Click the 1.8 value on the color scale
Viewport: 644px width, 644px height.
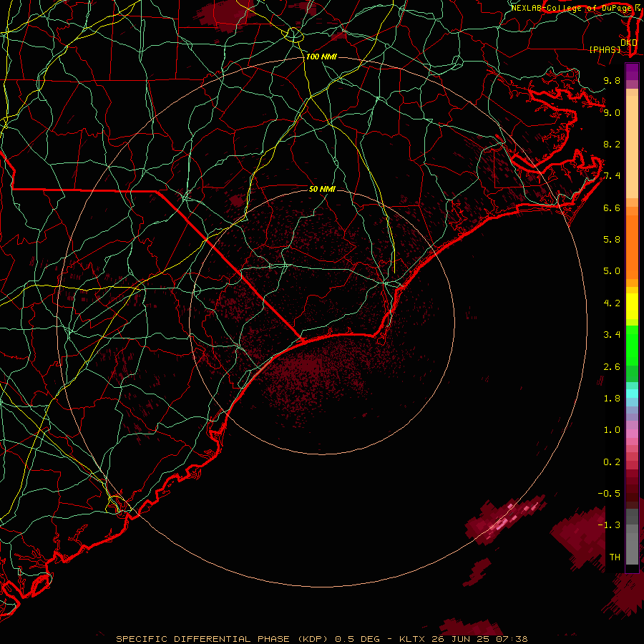(612, 399)
